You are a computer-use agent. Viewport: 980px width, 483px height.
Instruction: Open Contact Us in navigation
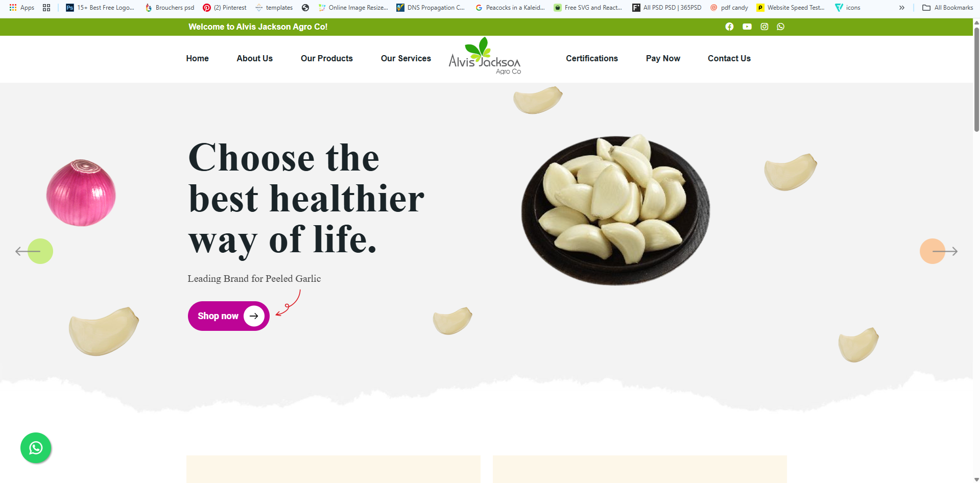729,58
